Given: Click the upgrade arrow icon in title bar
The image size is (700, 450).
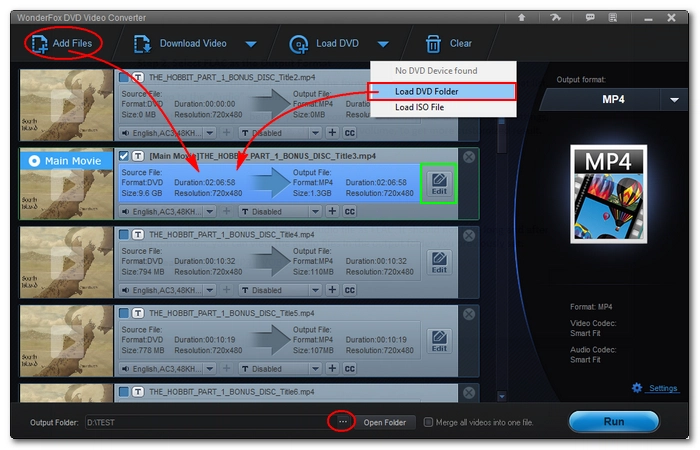Looking at the screenshot, I should click(x=521, y=17).
